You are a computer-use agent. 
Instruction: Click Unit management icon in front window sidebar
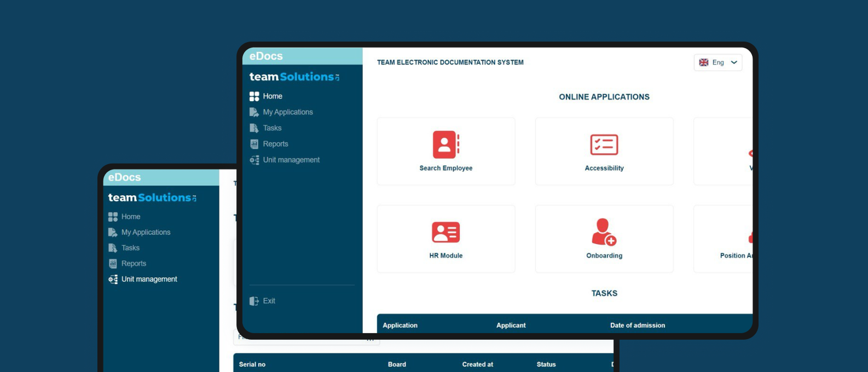(x=254, y=160)
